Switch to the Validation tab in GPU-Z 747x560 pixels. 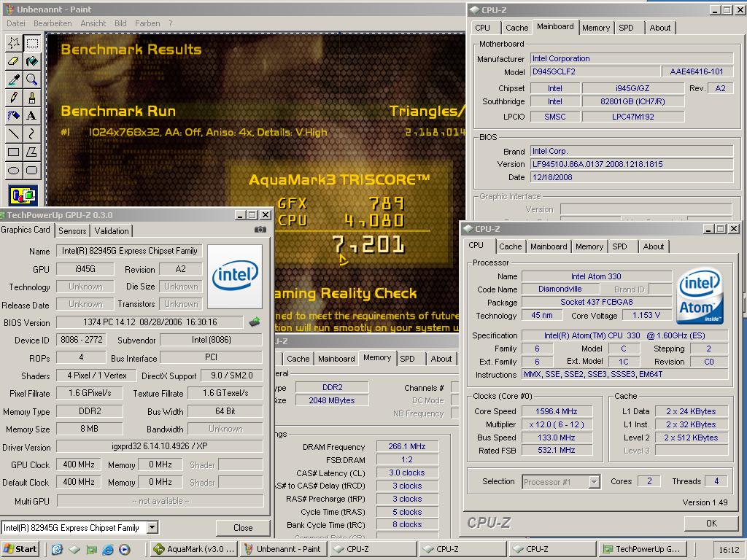112,231
